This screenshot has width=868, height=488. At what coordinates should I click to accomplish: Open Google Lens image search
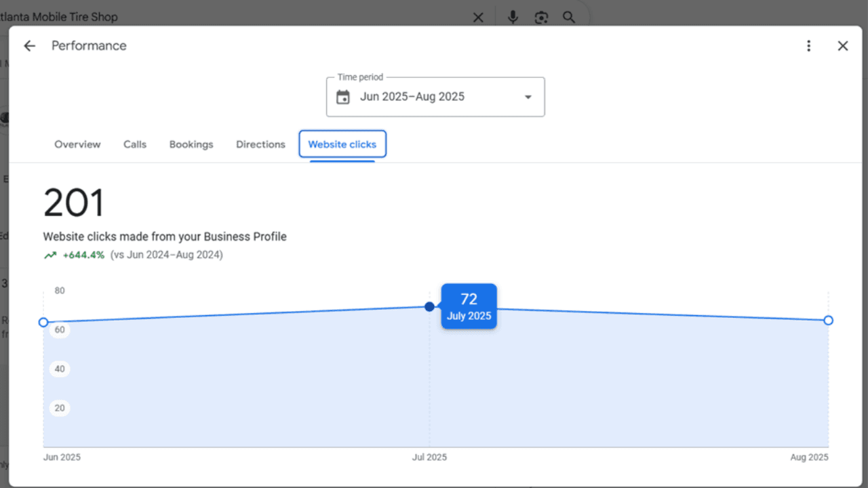(x=541, y=17)
